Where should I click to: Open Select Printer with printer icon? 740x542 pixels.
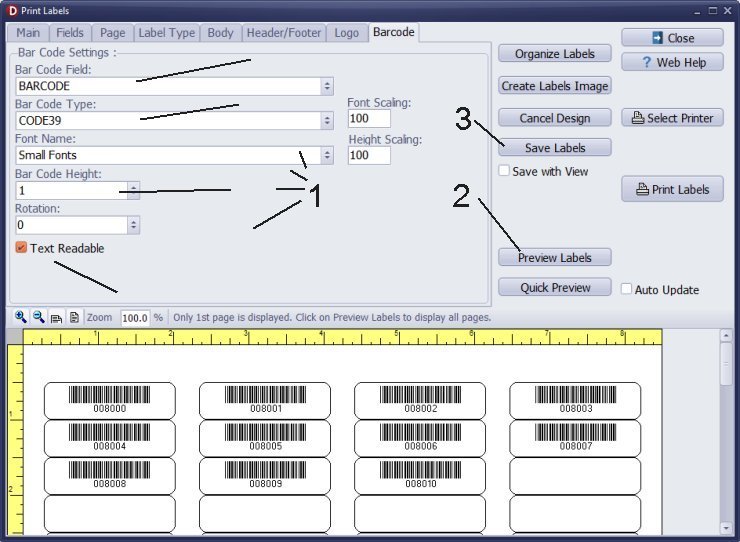pyautogui.click(x=672, y=118)
